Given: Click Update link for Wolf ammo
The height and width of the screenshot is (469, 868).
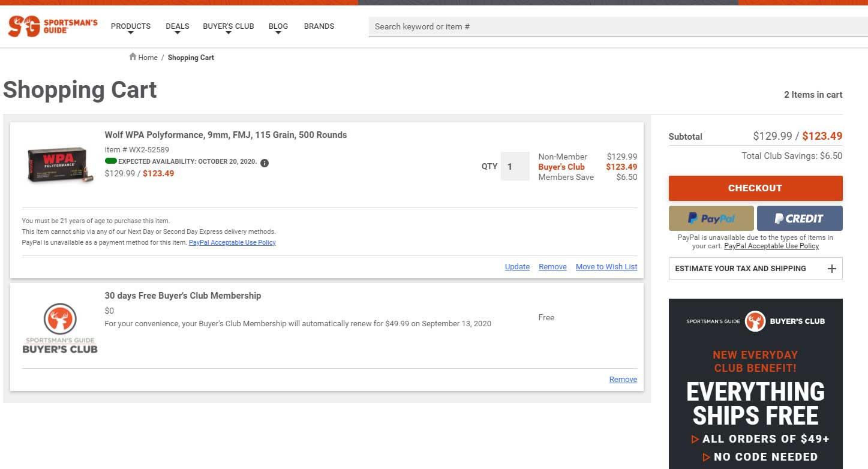Looking at the screenshot, I should point(517,267).
